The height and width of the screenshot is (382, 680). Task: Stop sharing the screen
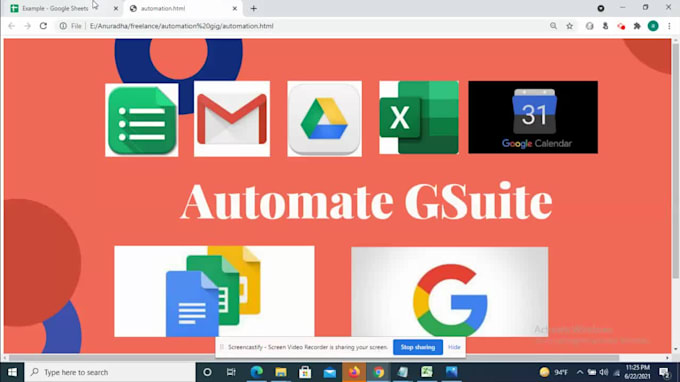point(418,347)
